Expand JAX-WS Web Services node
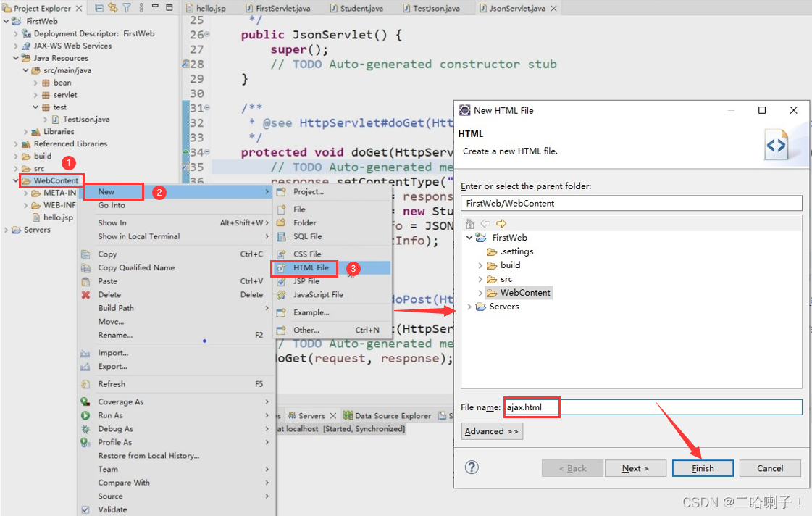Image resolution: width=812 pixels, height=516 pixels. 16,46
